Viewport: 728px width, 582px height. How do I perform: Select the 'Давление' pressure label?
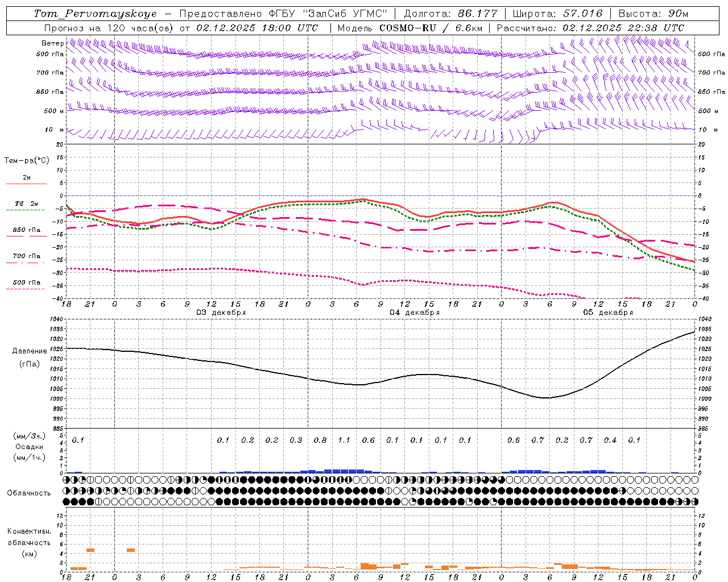30,351
